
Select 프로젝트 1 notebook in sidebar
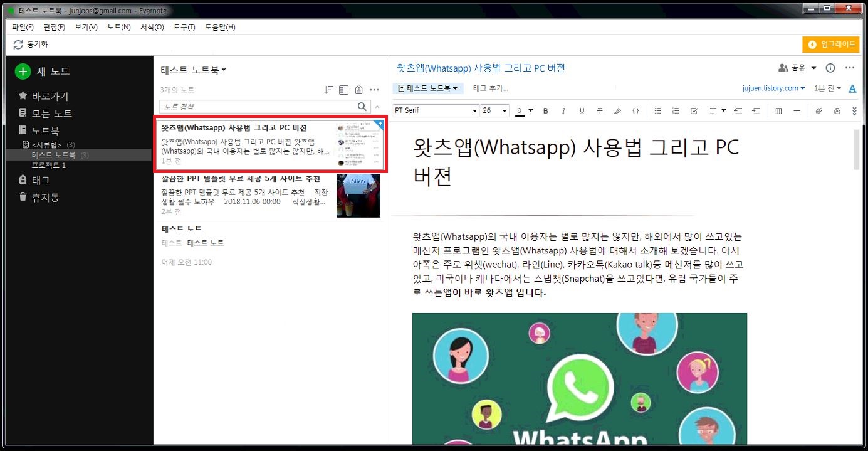pos(49,166)
